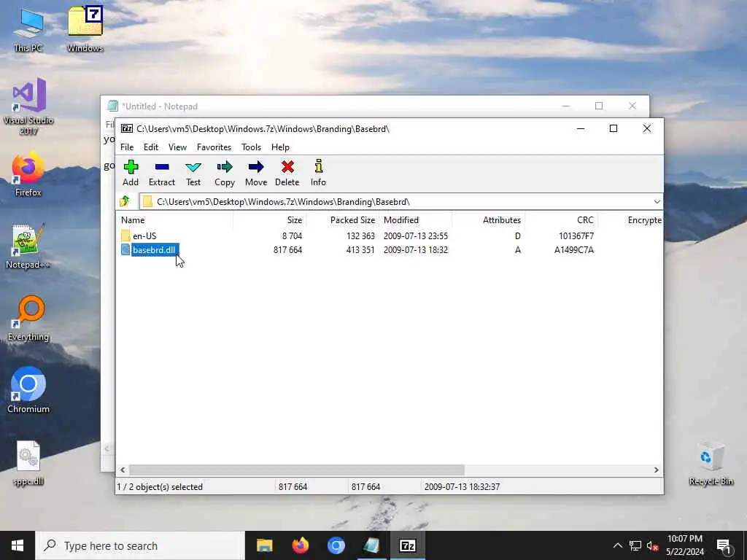Select Visual Studio 2017 desktop shortcut
747x560 pixels.
[x=28, y=106]
